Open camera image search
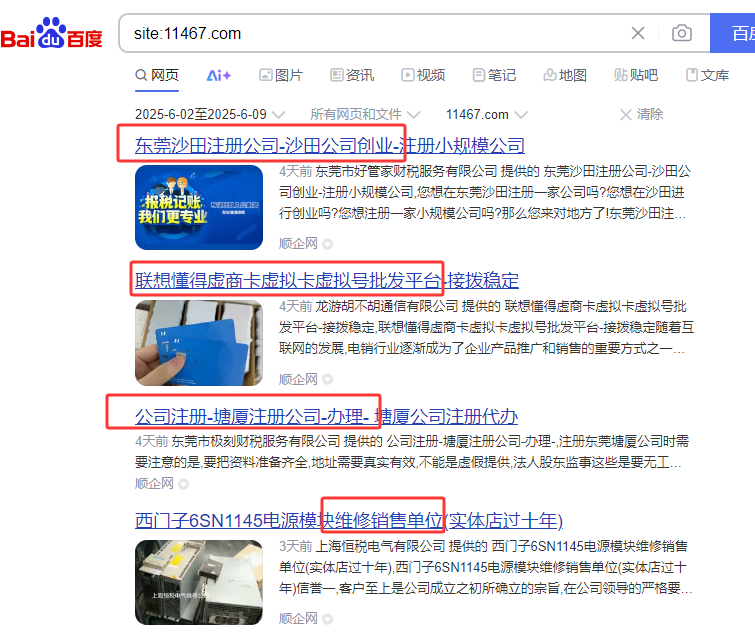The height and width of the screenshot is (642, 755). pos(682,33)
